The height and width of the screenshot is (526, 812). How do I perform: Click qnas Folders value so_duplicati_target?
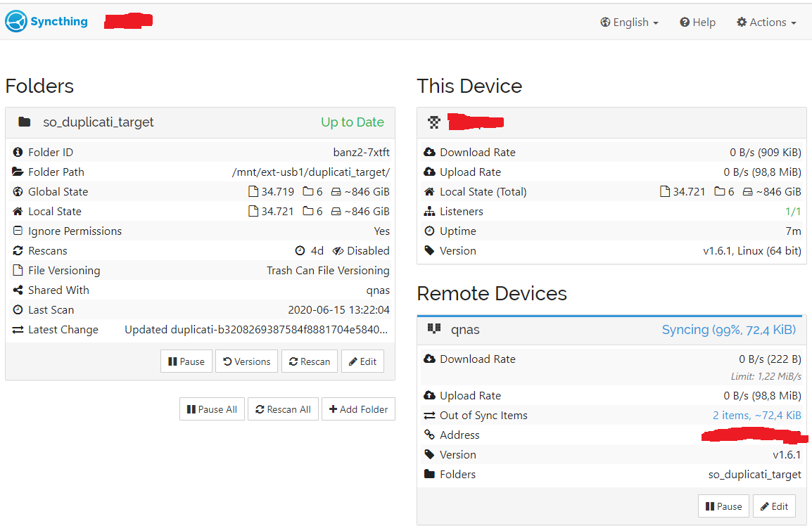click(x=754, y=475)
